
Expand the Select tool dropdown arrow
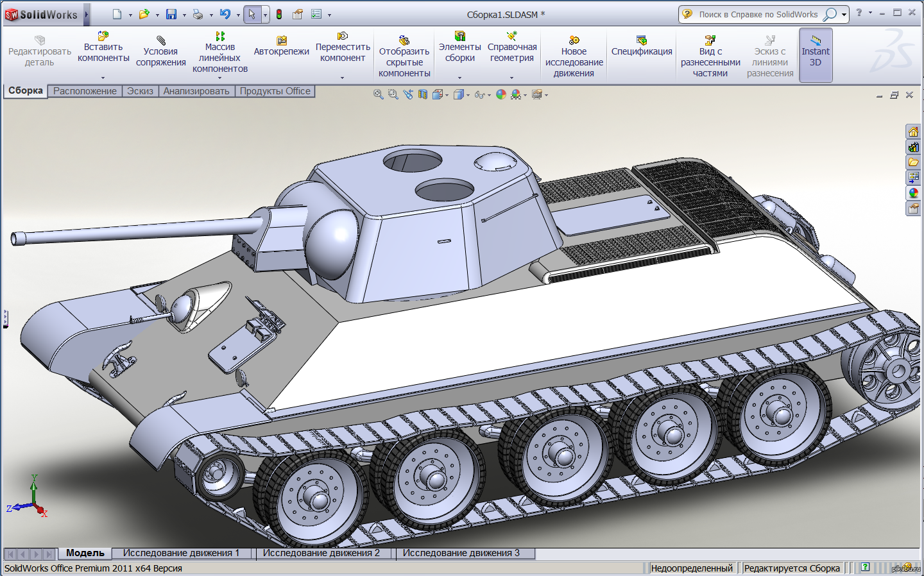click(x=265, y=15)
